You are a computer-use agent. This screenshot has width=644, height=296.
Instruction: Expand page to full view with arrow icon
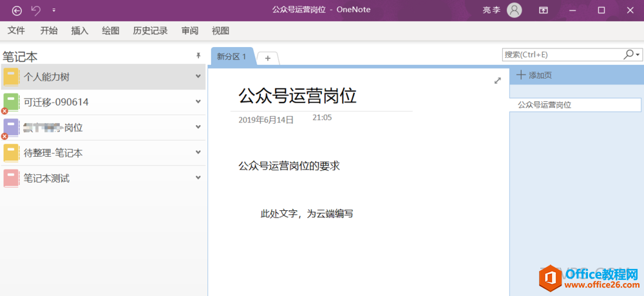(x=497, y=81)
